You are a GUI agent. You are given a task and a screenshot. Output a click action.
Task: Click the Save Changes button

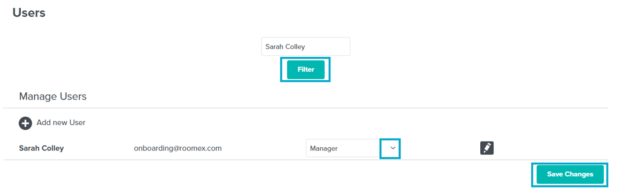pos(570,174)
